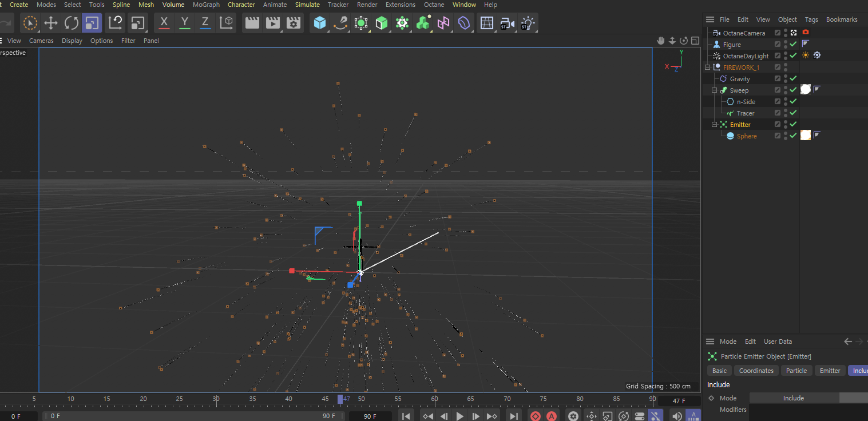Activate the Move tool
Image resolution: width=868 pixels, height=421 pixels.
(51, 23)
